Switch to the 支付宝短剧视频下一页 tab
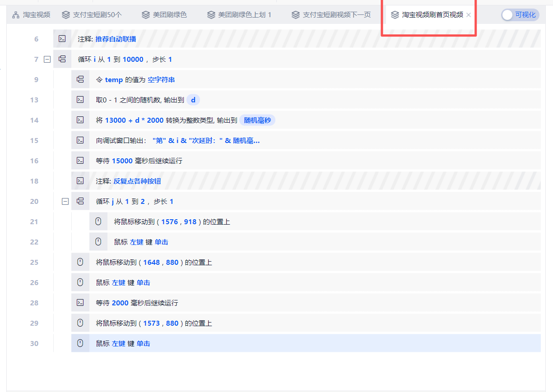 pyautogui.click(x=331, y=15)
